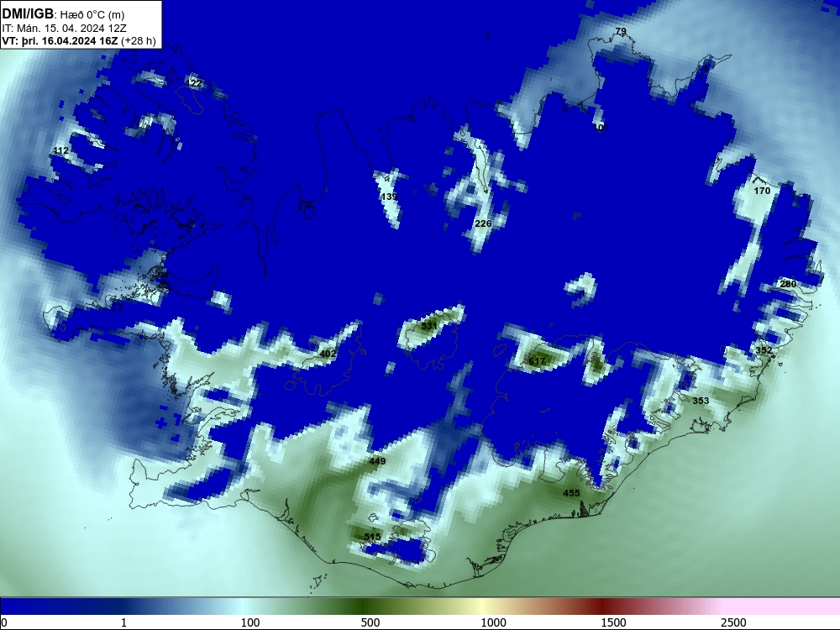840x630 pixels.
Task: Click the map value '280'
Action: pyautogui.click(x=788, y=284)
